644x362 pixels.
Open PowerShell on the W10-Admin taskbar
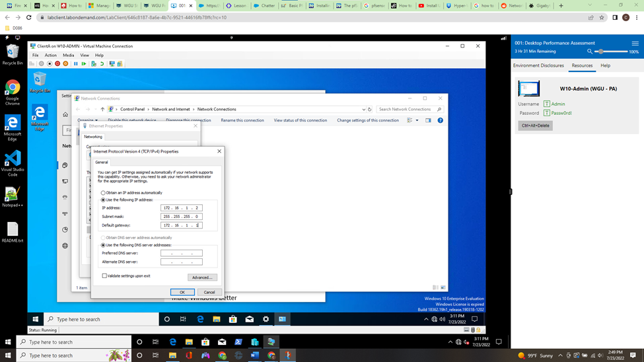tap(238, 342)
